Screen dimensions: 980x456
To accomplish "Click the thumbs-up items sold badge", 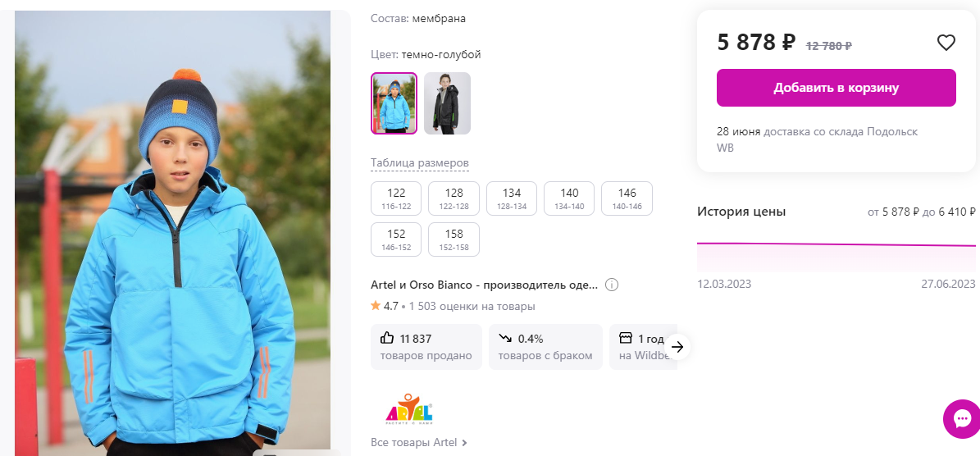I will pyautogui.click(x=426, y=347).
